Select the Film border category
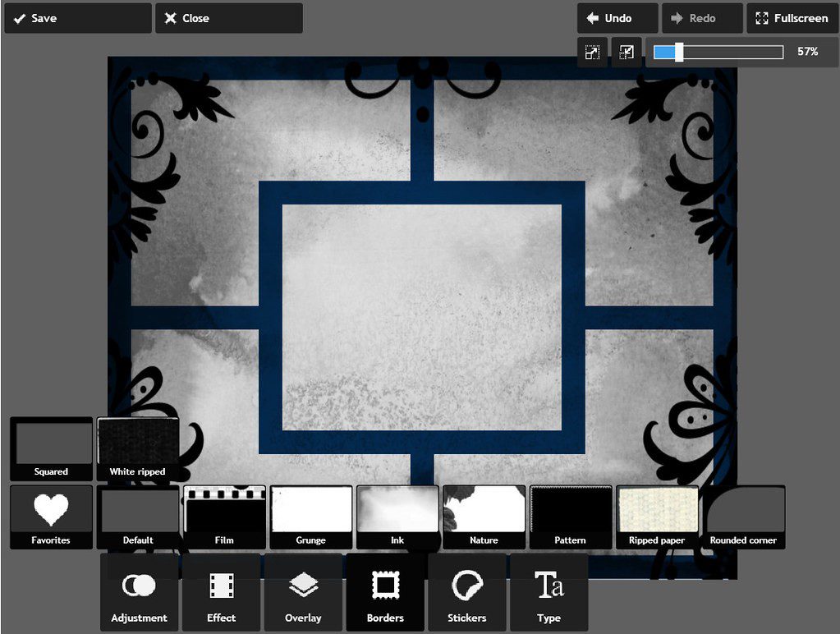This screenshot has width=840, height=634. pos(224,517)
